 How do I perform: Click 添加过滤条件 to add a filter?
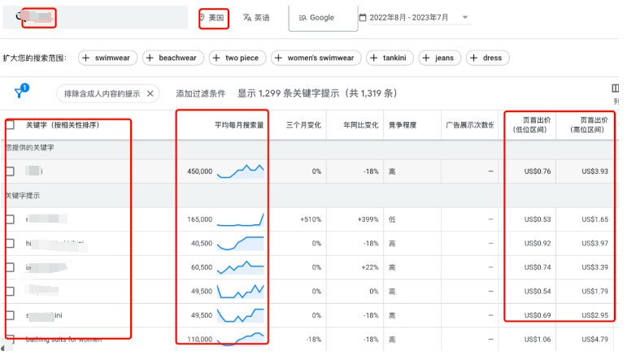(200, 93)
